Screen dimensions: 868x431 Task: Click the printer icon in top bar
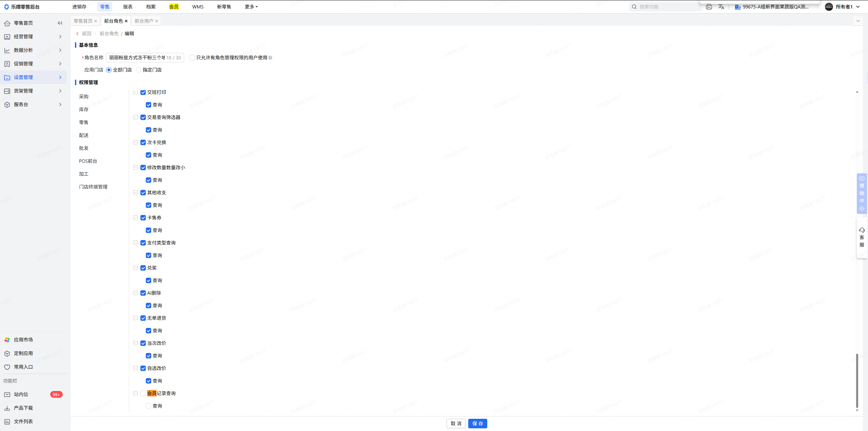(709, 7)
